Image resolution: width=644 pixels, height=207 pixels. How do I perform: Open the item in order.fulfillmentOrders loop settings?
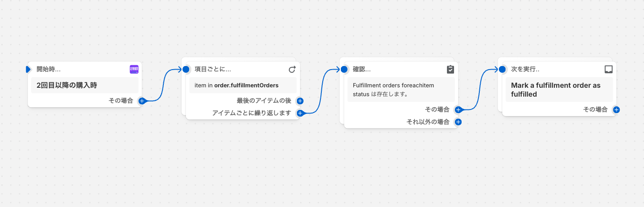[x=242, y=85]
